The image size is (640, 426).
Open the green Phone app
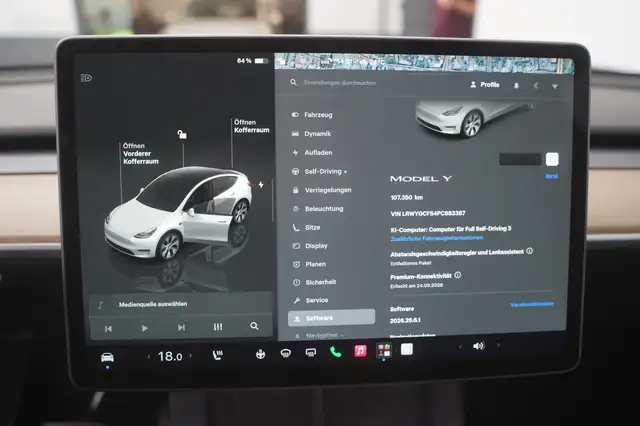(336, 351)
